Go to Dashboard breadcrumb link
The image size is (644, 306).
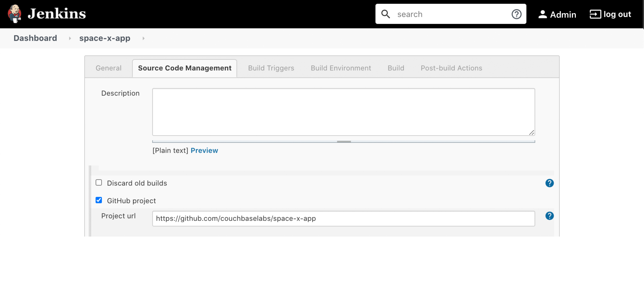(x=35, y=38)
